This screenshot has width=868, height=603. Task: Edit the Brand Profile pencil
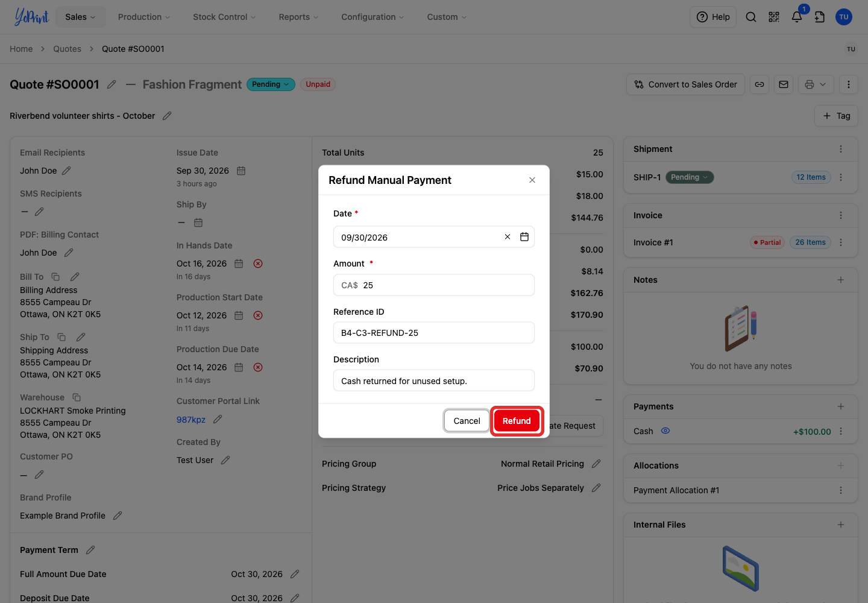coord(118,516)
